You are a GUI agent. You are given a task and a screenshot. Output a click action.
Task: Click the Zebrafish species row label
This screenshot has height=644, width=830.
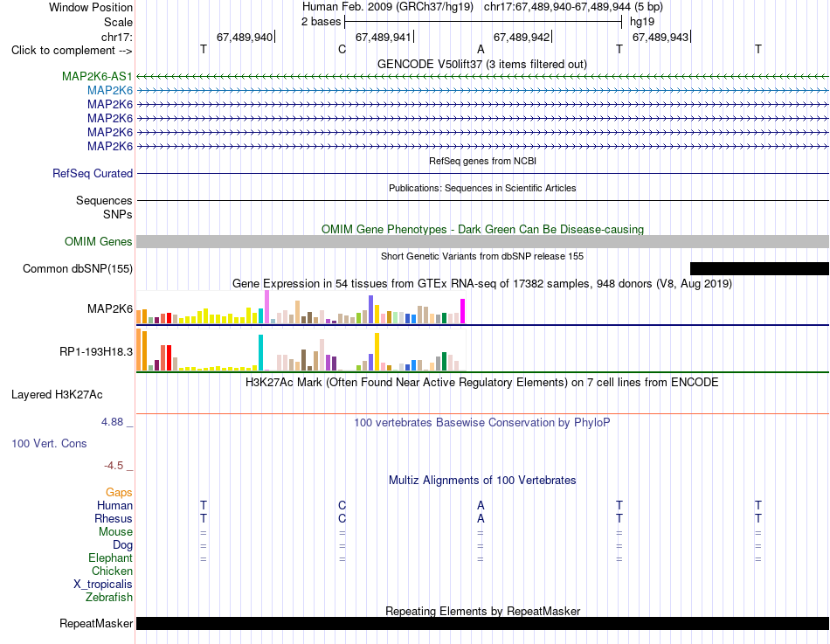point(109,598)
